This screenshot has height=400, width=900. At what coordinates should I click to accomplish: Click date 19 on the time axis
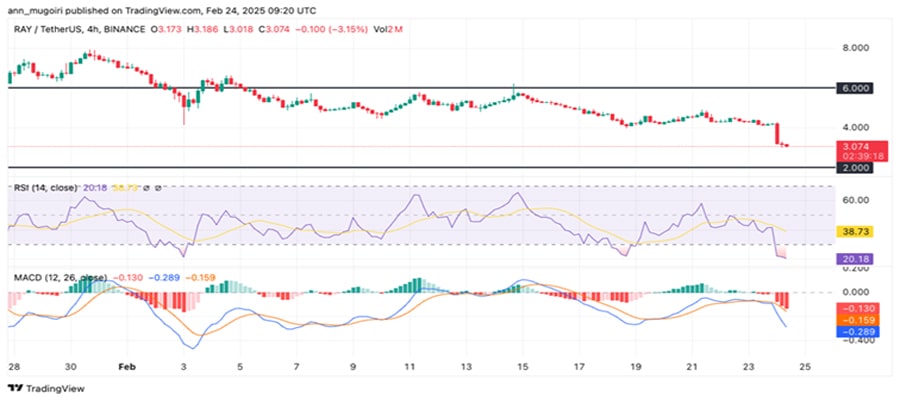tap(635, 367)
